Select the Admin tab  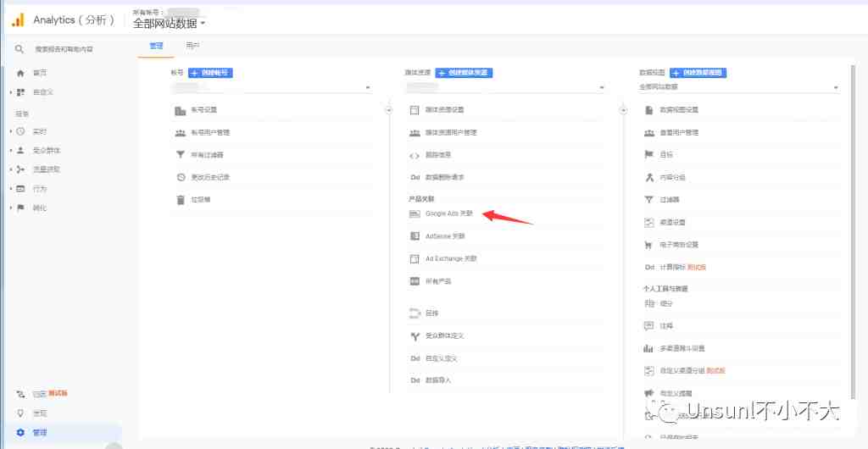point(157,46)
